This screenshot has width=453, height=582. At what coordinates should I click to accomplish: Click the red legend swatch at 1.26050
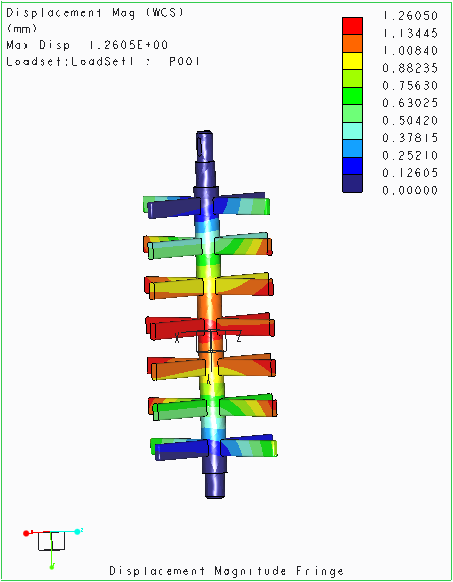(352, 26)
